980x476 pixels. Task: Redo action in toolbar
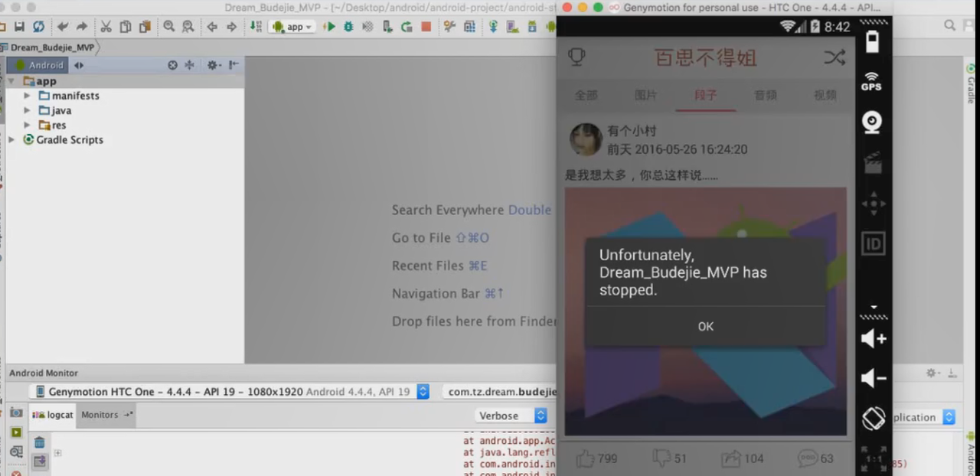click(x=82, y=27)
